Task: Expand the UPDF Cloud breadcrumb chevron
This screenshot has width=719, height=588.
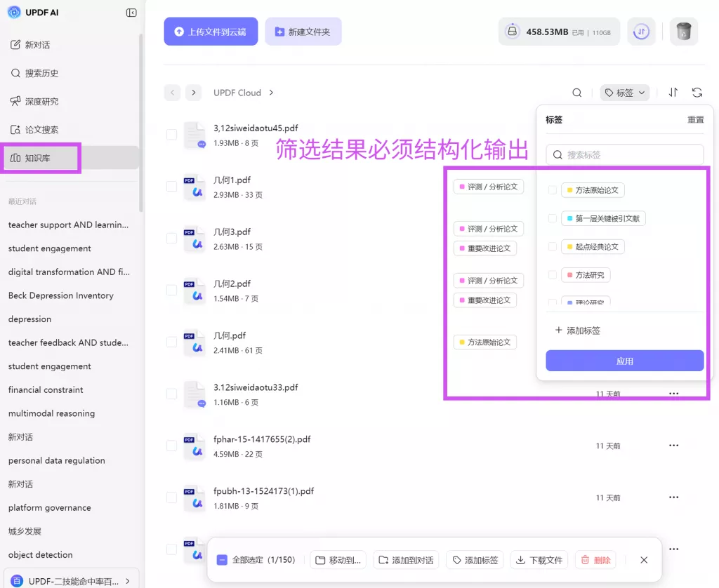Action: tap(272, 93)
